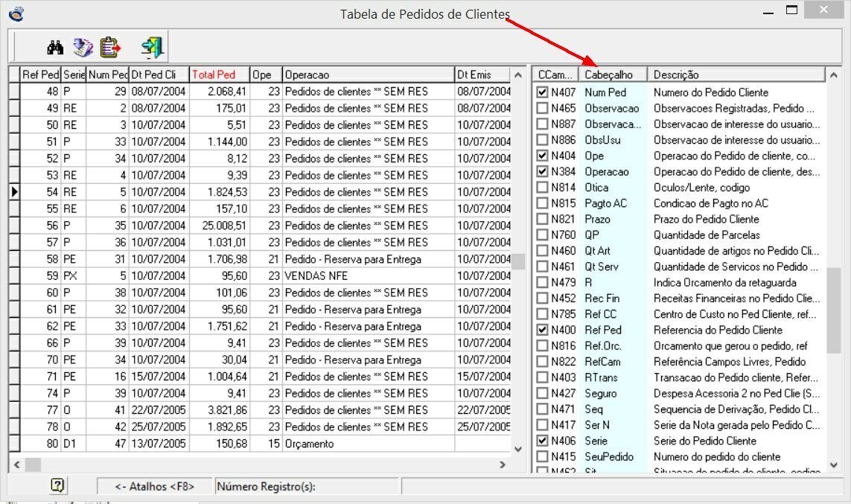
Task: Select the Total Ped value 3.821,86
Action: point(219,409)
